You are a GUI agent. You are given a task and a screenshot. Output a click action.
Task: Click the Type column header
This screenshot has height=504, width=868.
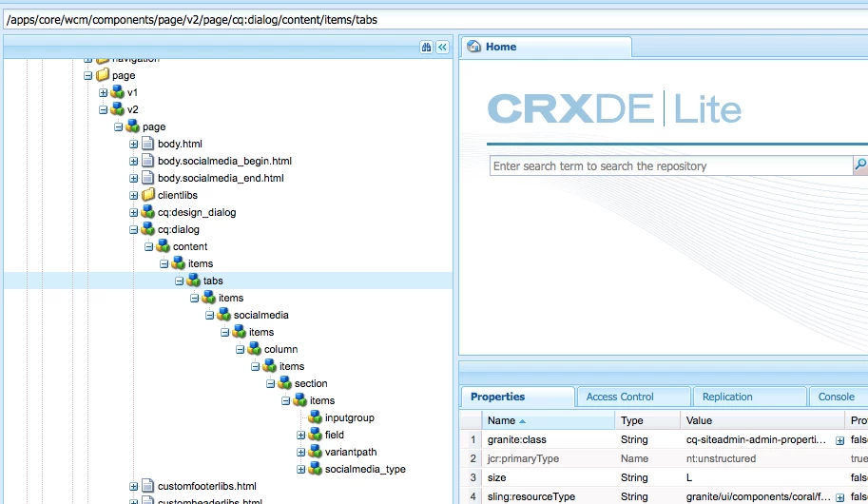(647, 420)
